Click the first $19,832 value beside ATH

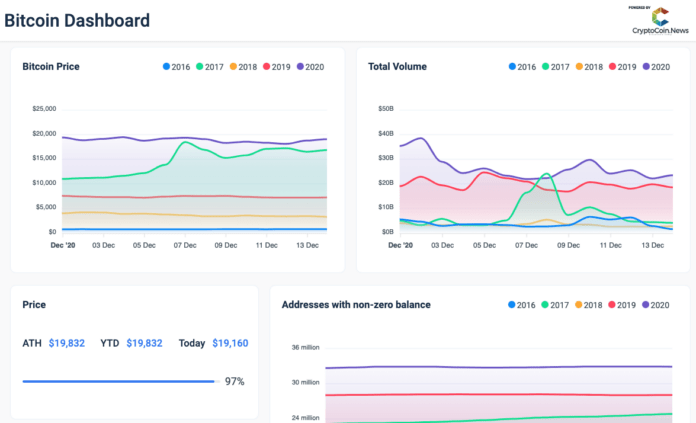[67, 343]
